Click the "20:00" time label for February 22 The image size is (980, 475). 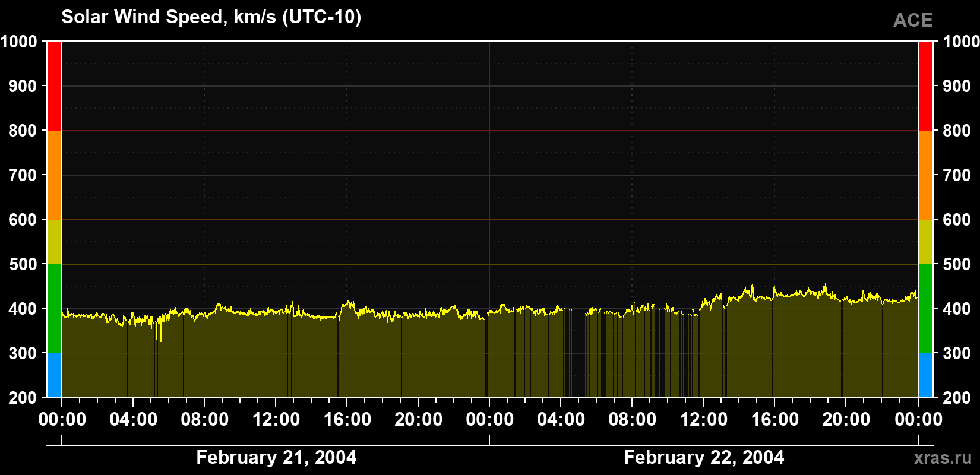(846, 420)
